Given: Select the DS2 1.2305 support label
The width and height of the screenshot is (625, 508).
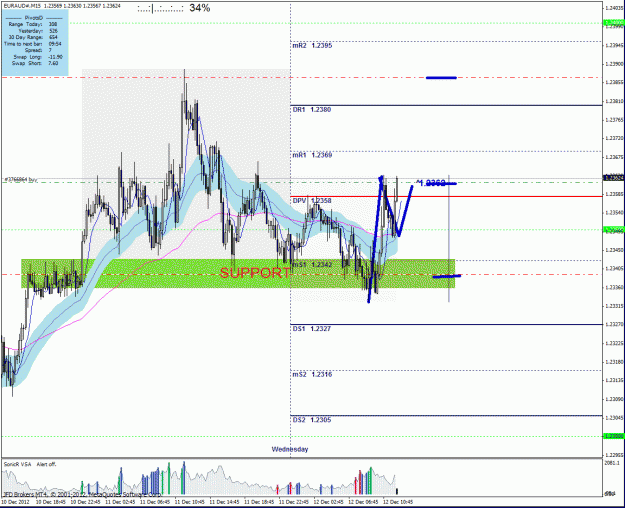Looking at the screenshot, I should [x=312, y=420].
